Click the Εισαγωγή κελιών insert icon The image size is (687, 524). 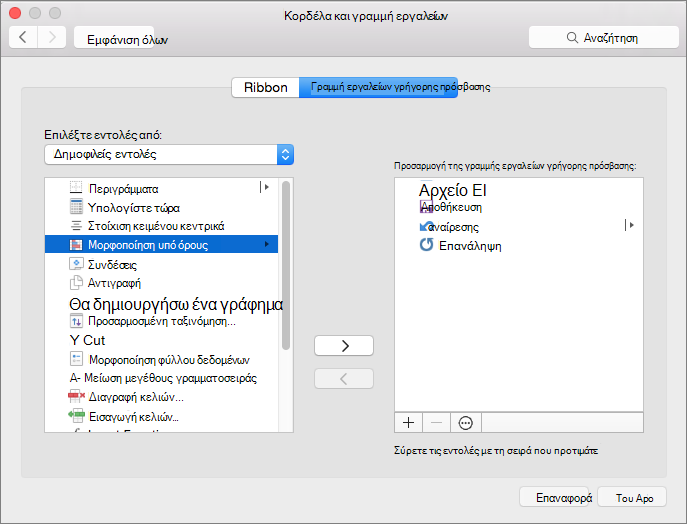point(76,414)
